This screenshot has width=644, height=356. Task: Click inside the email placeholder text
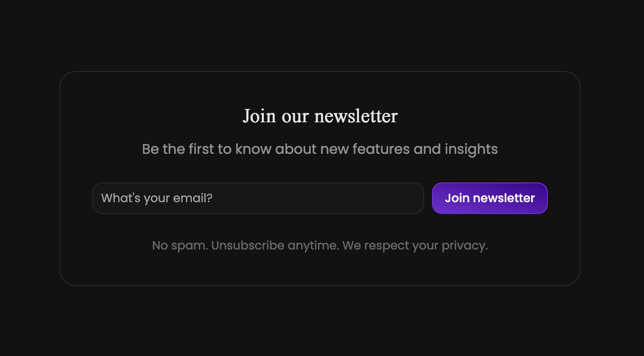[156, 198]
